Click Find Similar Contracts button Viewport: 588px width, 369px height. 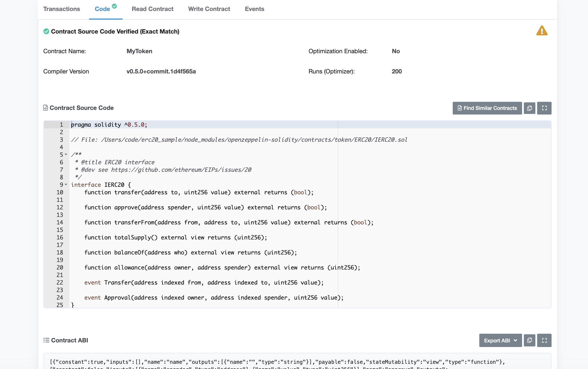487,108
